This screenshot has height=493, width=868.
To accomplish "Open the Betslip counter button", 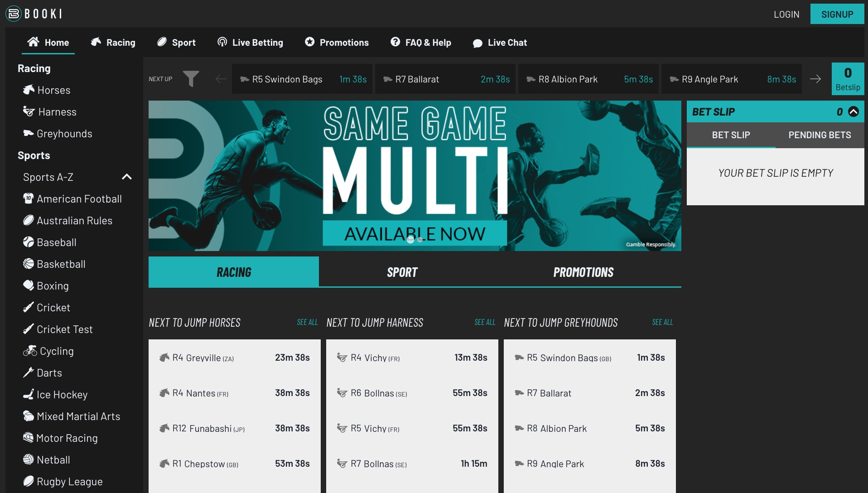I will coord(848,79).
